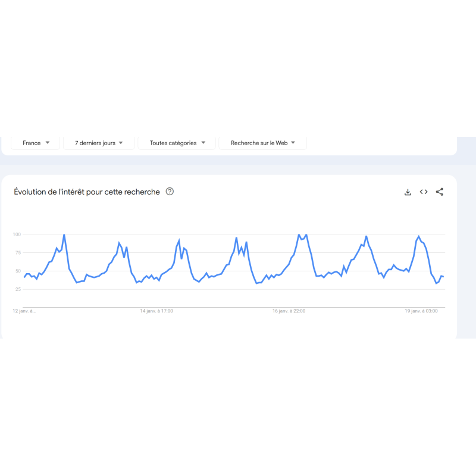Expand the 7 derniers jours period dropdown
This screenshot has height=476, width=476.
tap(99, 143)
